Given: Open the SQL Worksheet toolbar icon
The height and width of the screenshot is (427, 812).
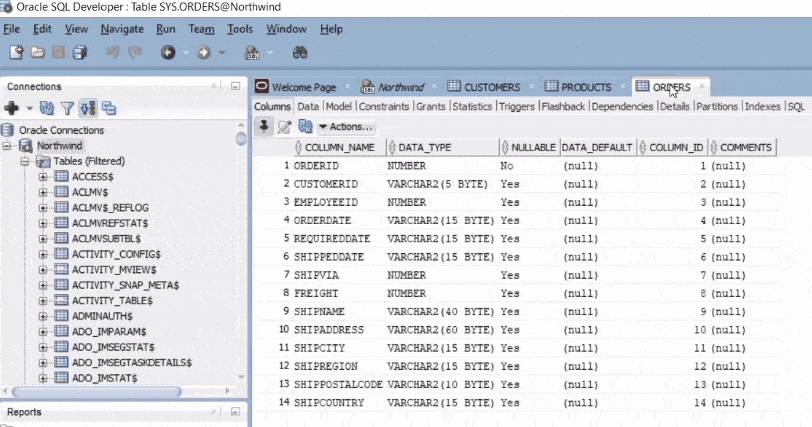Looking at the screenshot, I should coord(252,52).
